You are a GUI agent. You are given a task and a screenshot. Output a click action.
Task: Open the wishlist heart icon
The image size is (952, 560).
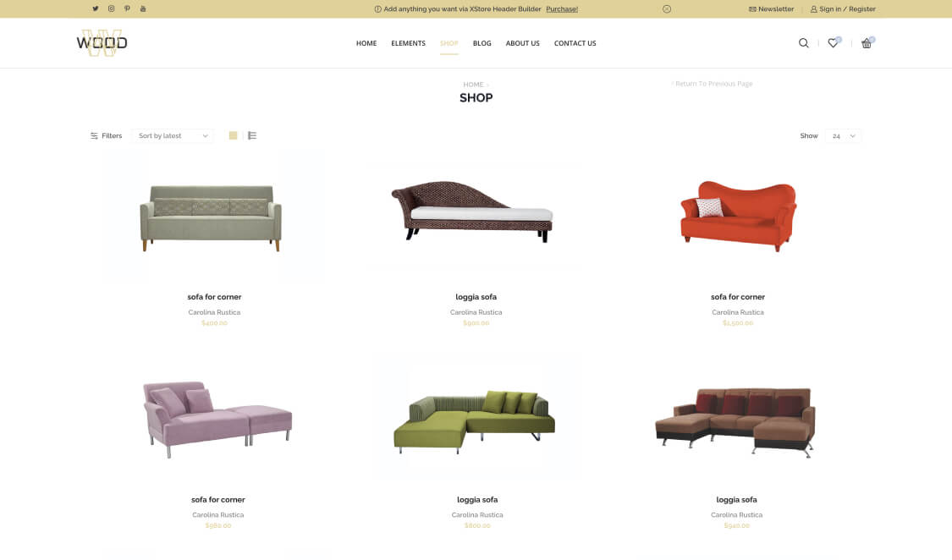click(x=833, y=43)
